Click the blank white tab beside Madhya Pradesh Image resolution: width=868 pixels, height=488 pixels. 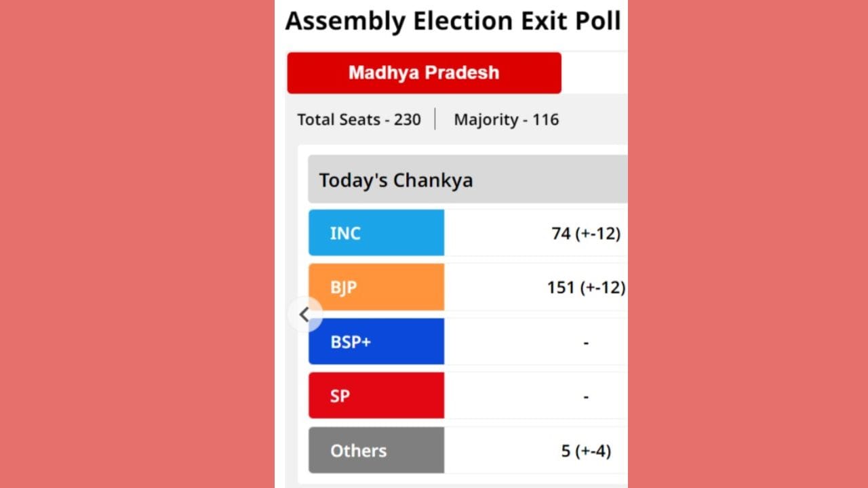point(594,73)
